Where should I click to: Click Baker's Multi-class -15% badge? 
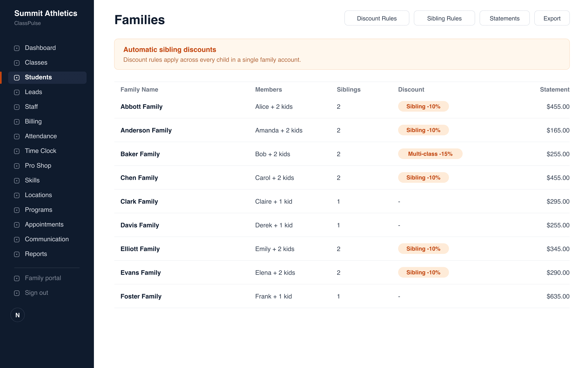[x=430, y=154]
